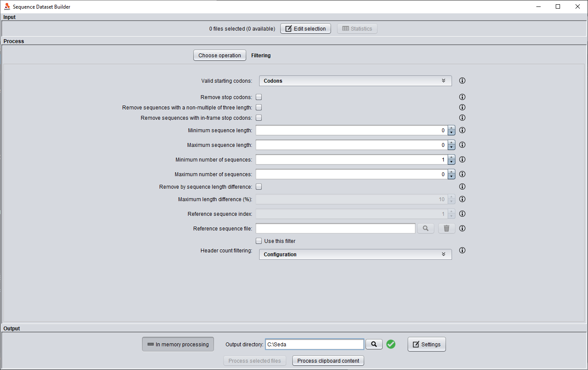Decrease Minimum number of sequences
The height and width of the screenshot is (370, 588).
[451, 162]
